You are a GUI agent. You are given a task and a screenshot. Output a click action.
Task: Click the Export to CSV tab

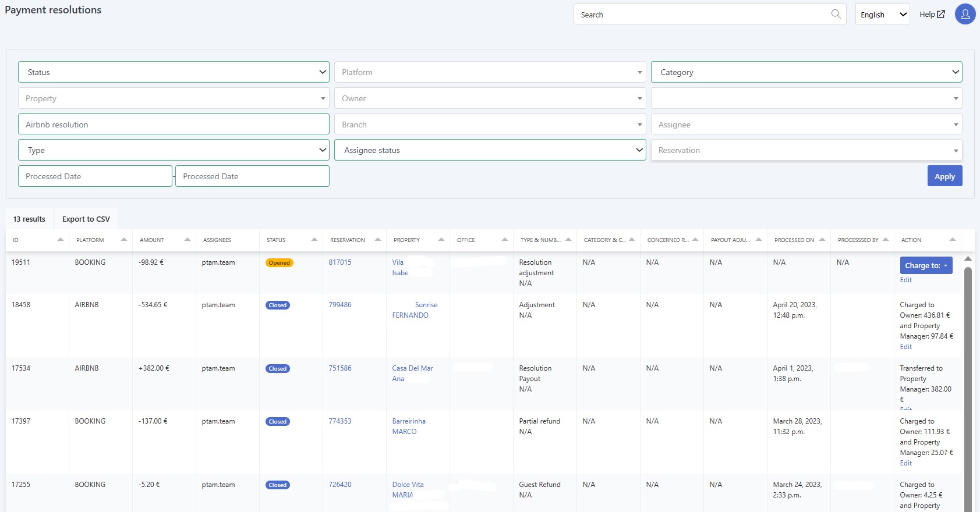click(x=86, y=219)
